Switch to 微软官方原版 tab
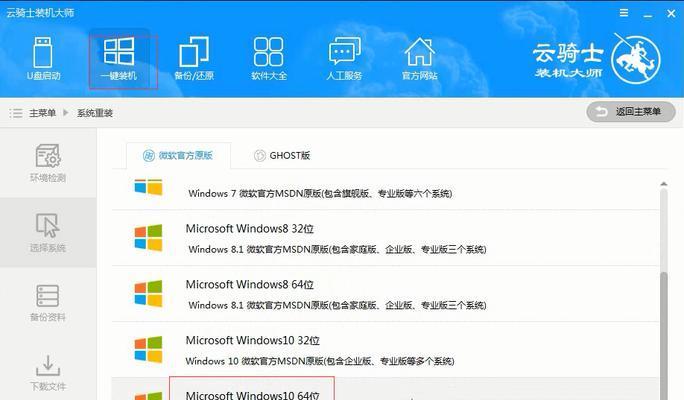Viewport: 684px width, 400px height. coord(178,155)
